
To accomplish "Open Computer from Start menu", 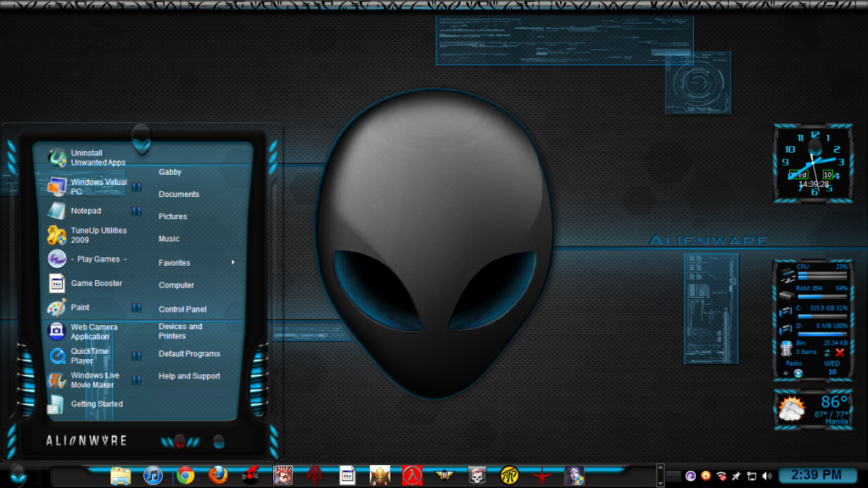I will click(x=176, y=284).
